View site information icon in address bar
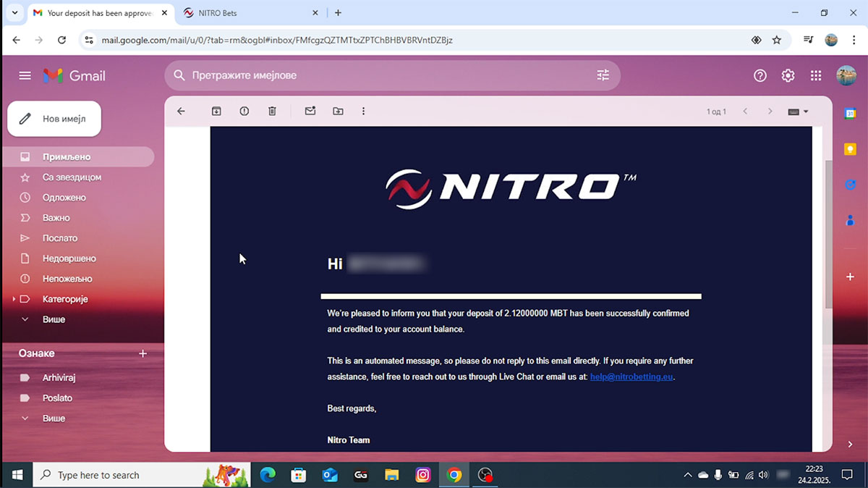Image resolution: width=868 pixels, height=488 pixels. 89,40
